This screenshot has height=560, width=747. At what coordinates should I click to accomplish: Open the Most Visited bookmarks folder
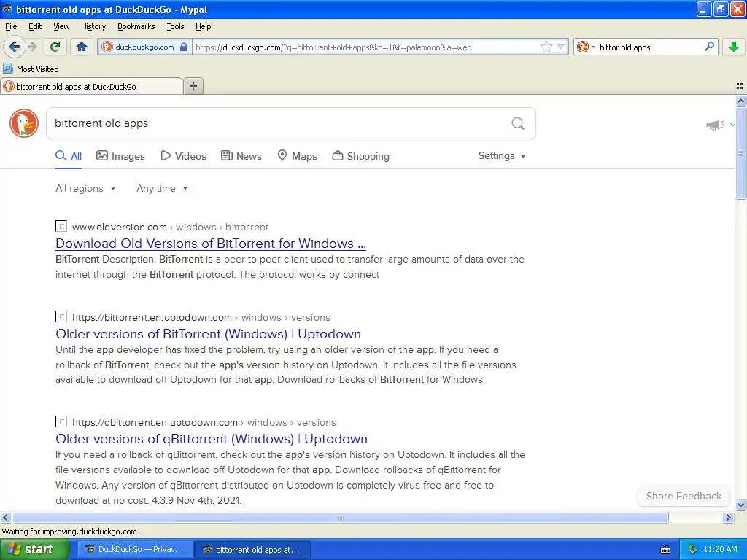click(x=31, y=69)
